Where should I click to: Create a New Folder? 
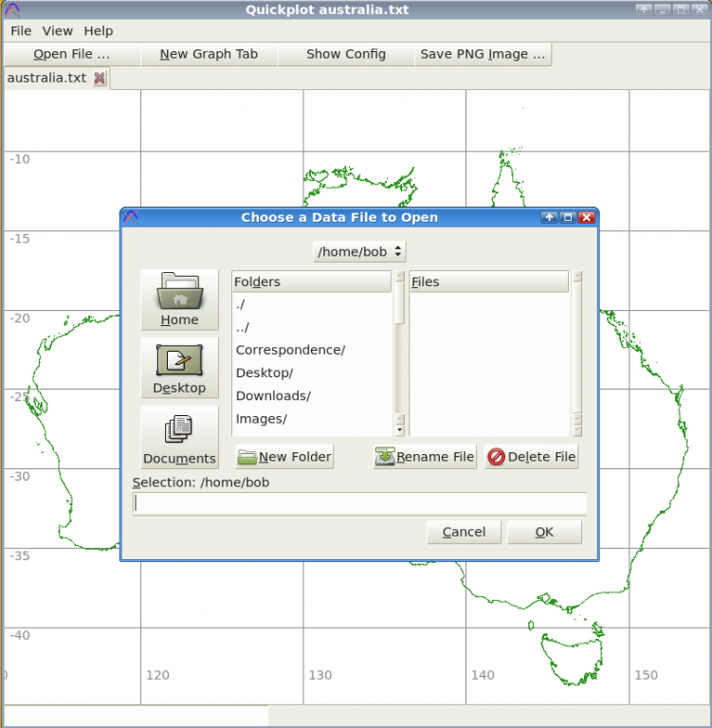tap(284, 457)
